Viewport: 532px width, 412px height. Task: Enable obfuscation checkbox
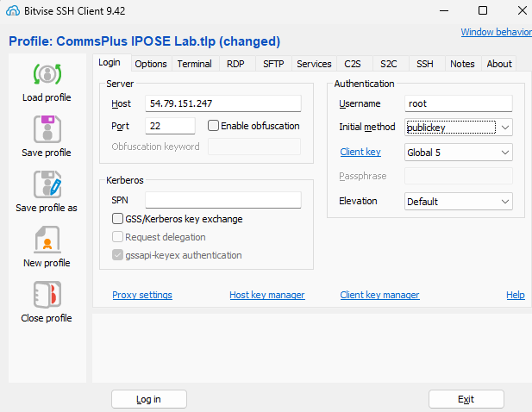coord(213,126)
